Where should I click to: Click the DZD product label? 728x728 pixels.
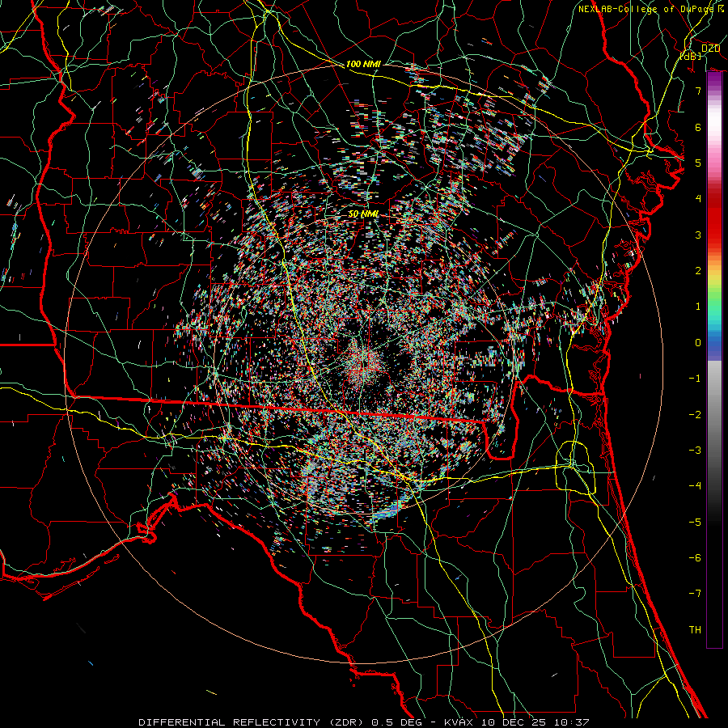click(710, 49)
